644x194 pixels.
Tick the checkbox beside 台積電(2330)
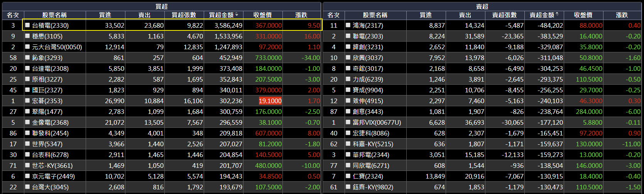(27, 25)
